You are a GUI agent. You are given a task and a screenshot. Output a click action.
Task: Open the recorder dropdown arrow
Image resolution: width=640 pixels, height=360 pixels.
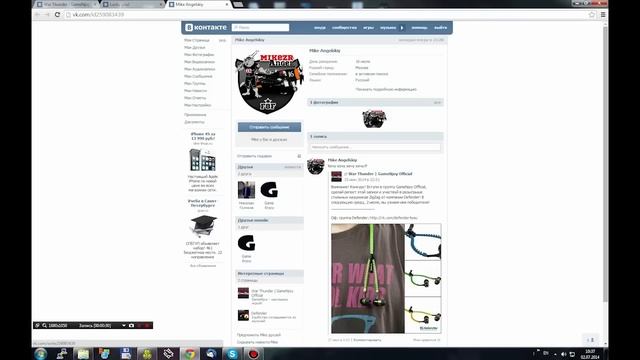click(x=124, y=325)
